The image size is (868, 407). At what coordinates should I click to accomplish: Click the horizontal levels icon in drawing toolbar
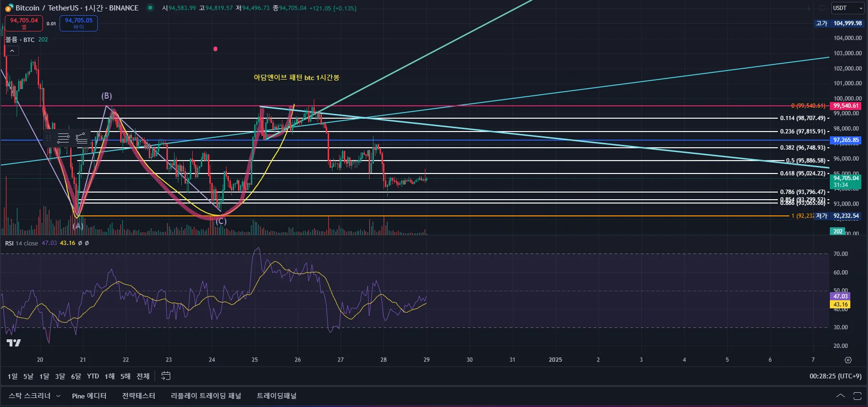point(63,138)
